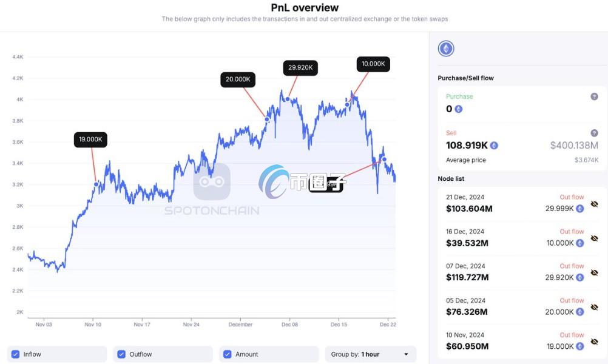Click the ETH icon beside 19.000K in node list
608x364 pixels.
point(579,346)
